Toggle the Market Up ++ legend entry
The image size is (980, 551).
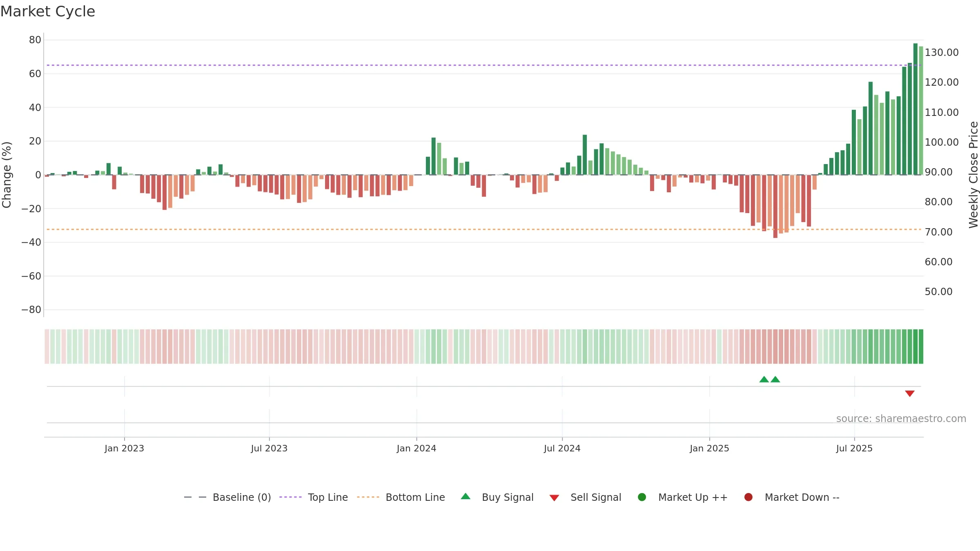(x=682, y=497)
